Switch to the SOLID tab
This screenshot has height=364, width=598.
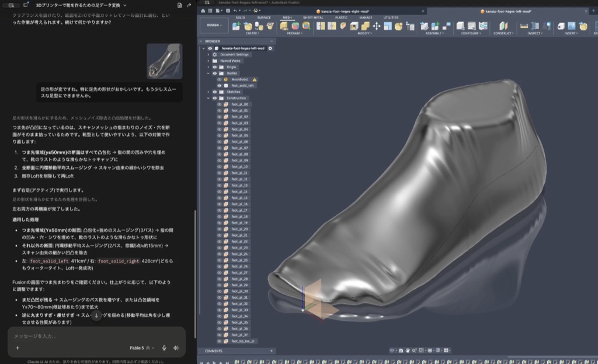tap(240, 17)
